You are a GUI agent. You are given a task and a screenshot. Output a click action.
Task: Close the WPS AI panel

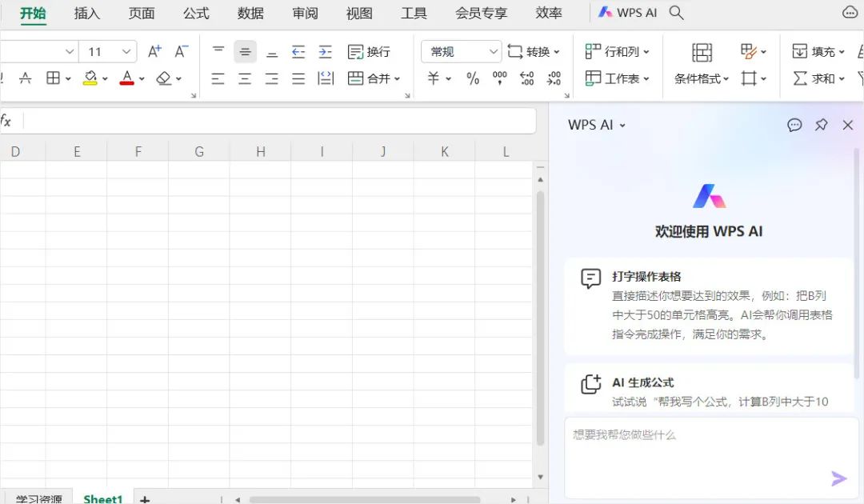point(848,125)
